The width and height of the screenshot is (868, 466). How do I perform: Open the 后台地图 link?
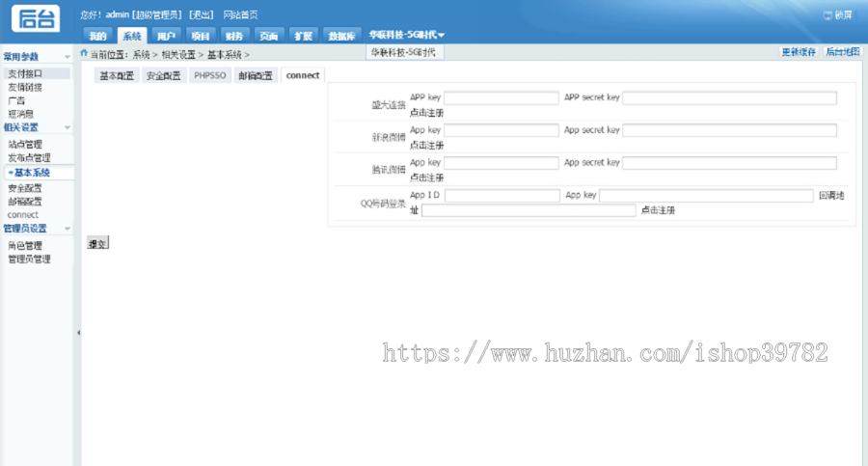(x=843, y=52)
